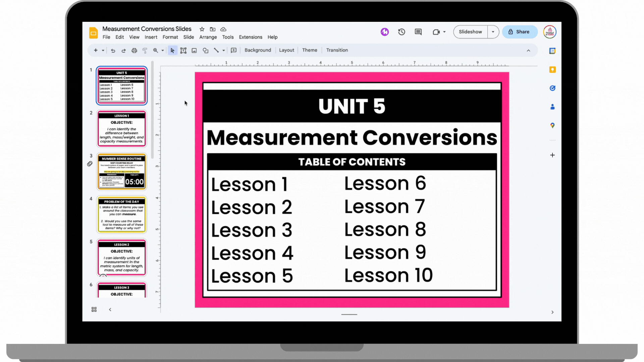Viewport: 644px width, 362px height.
Task: Click the Undo icon
Action: click(113, 51)
